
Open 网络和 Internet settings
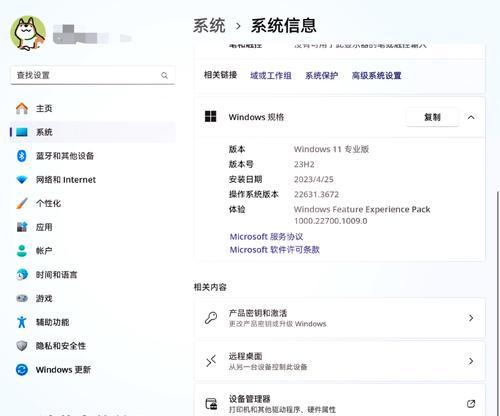coord(93,180)
